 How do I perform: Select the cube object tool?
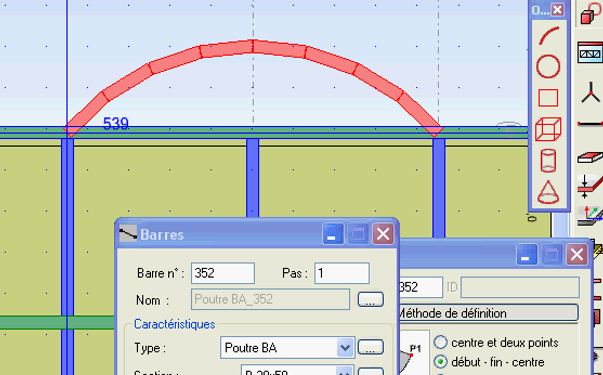pos(548,129)
